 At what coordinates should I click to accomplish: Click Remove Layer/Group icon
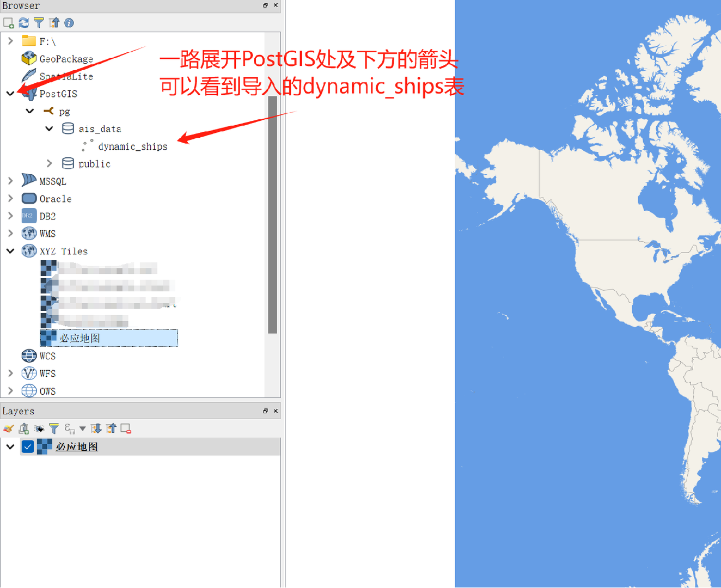(126, 429)
